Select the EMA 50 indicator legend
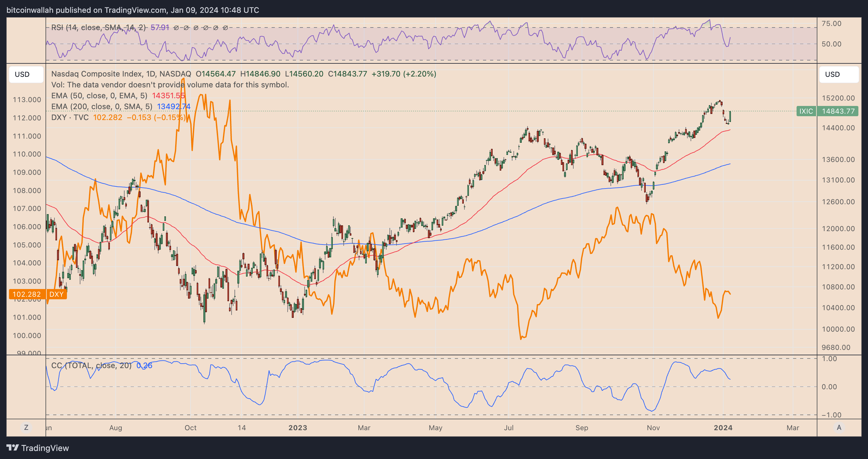This screenshot has height=459, width=868. pyautogui.click(x=99, y=96)
